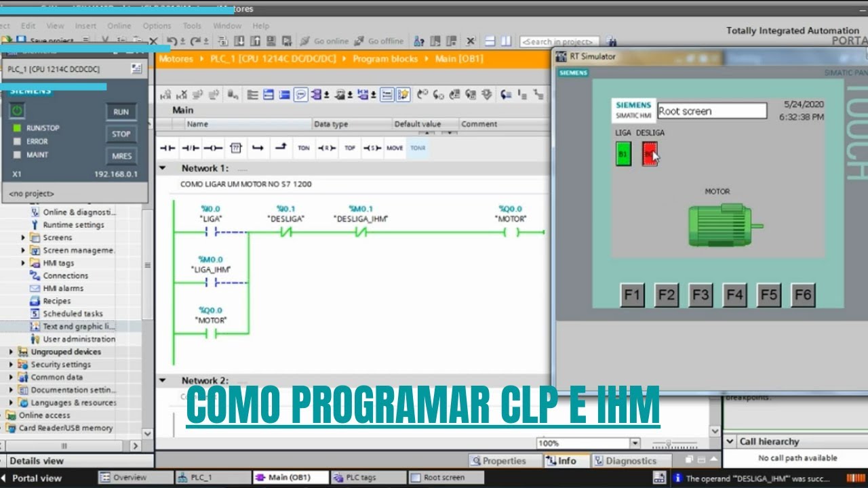Open the Tools menu

(x=192, y=26)
